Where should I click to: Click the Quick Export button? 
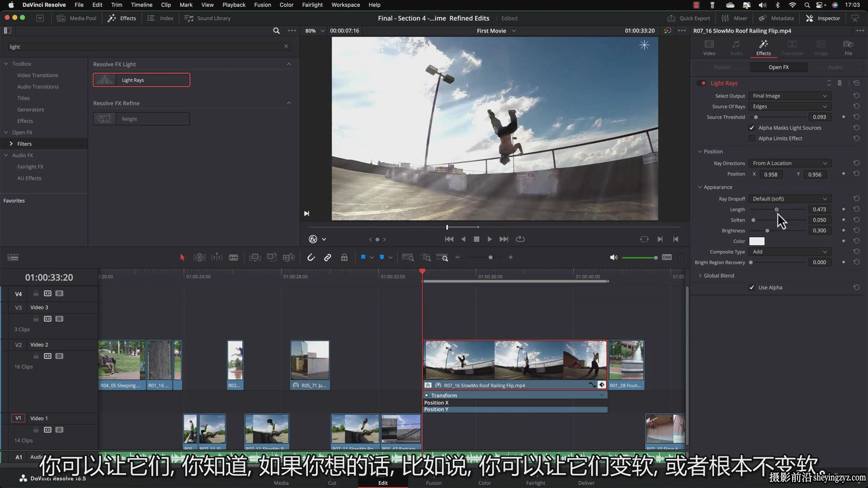[689, 18]
